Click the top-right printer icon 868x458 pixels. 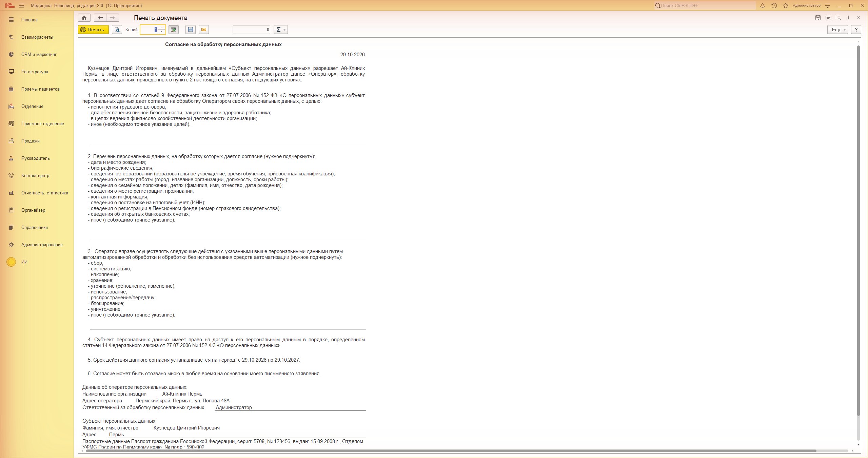[x=828, y=18]
